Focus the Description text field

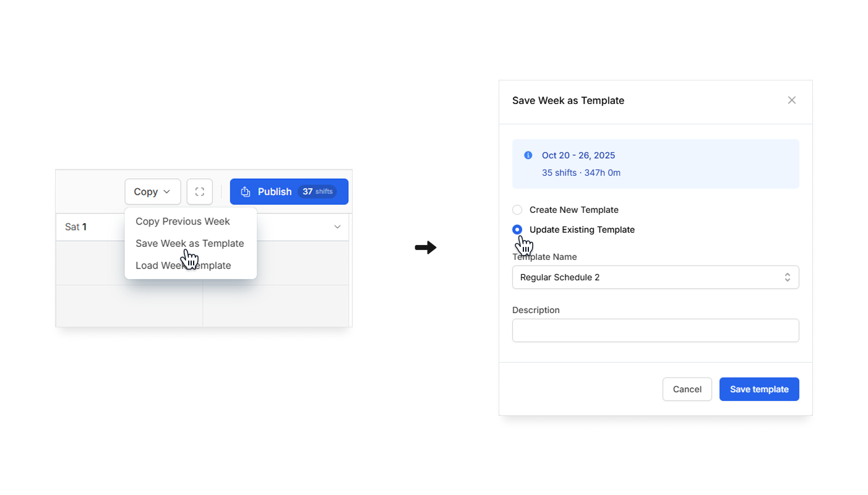coord(655,330)
